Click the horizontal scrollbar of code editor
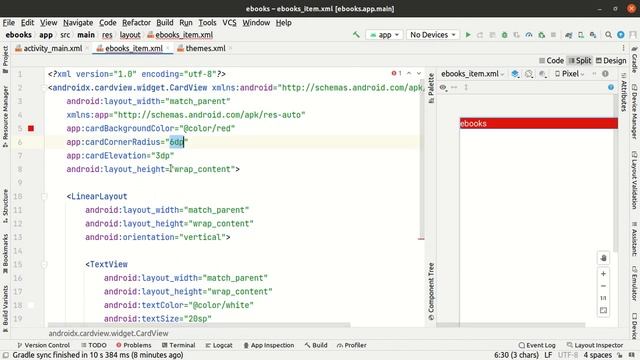The image size is (640, 360). click(199, 325)
